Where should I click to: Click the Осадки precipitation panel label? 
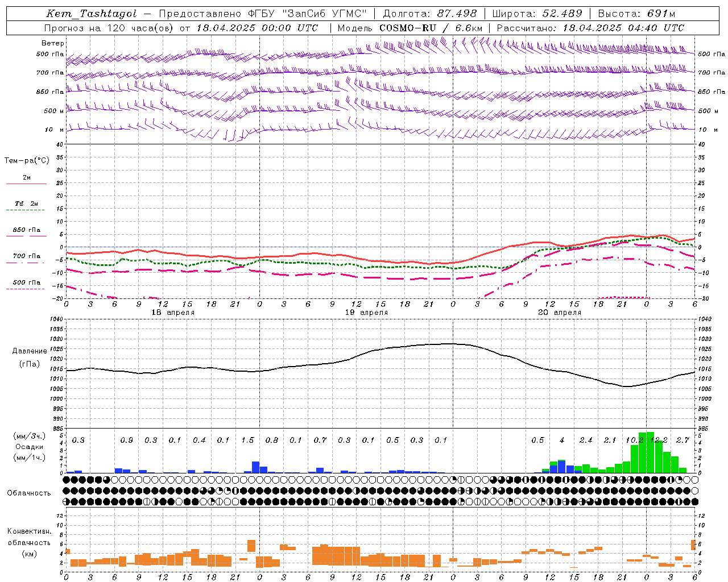tap(29, 447)
